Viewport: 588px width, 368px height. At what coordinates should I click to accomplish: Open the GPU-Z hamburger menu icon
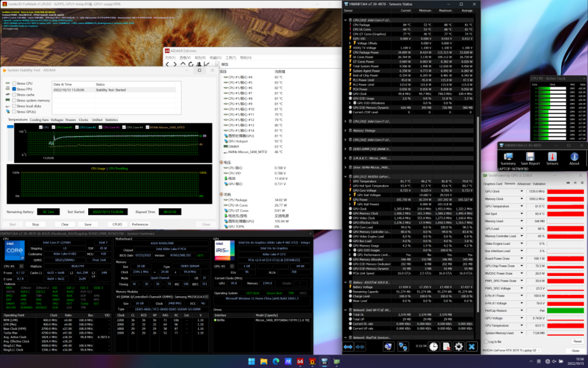582,184
